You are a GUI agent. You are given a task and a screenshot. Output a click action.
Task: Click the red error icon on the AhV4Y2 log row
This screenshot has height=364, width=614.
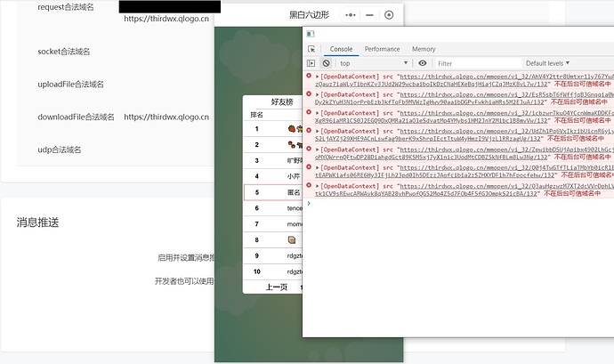(x=309, y=76)
